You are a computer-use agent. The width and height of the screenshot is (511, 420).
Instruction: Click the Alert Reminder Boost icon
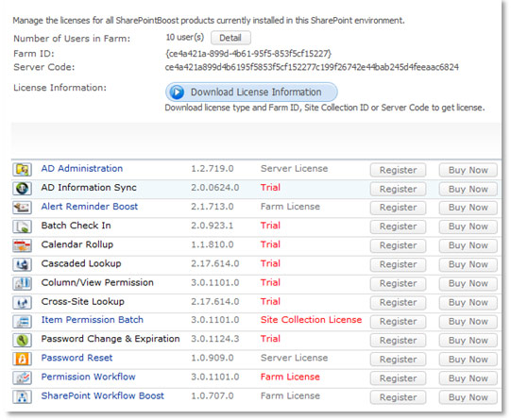[x=22, y=208]
